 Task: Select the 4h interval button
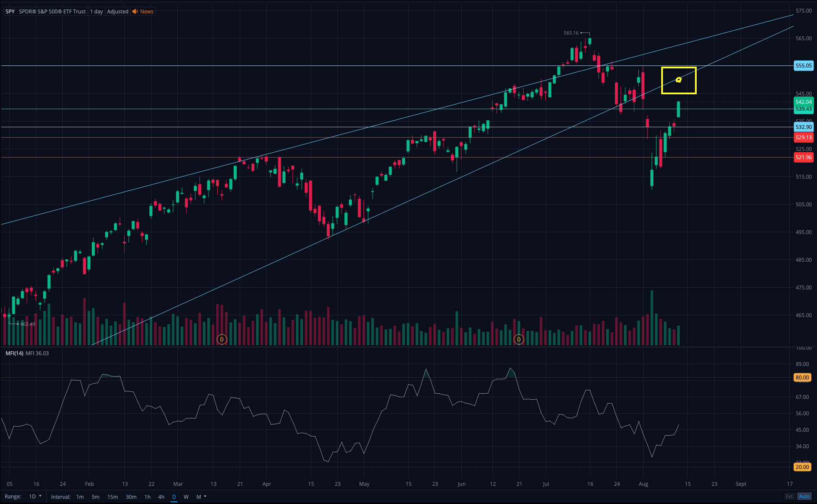tap(161, 497)
